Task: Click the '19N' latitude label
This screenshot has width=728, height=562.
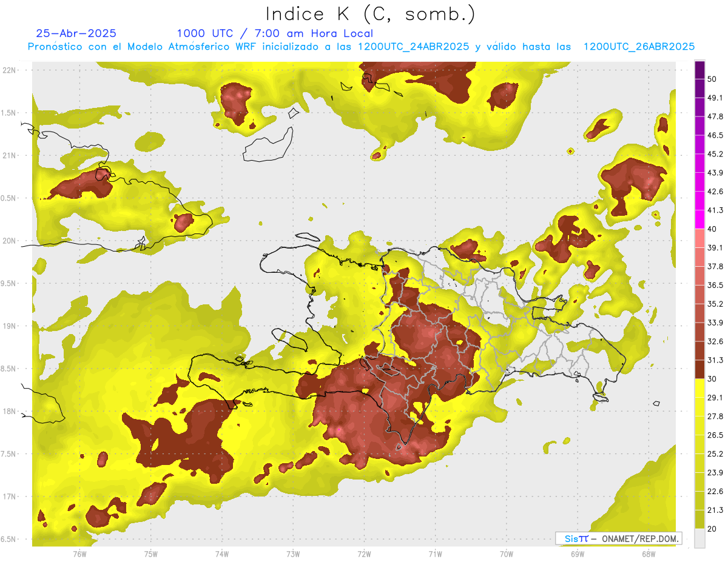Action: (10, 326)
